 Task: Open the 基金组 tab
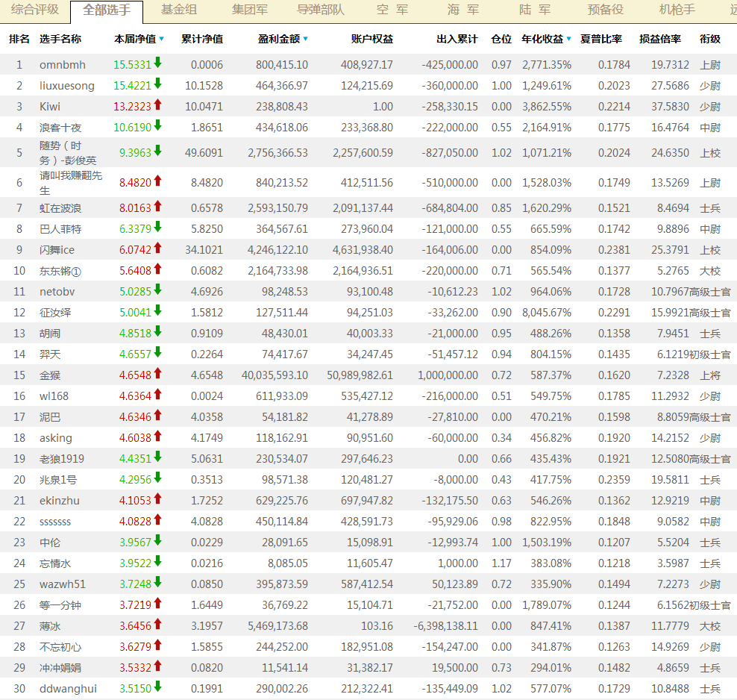(179, 10)
